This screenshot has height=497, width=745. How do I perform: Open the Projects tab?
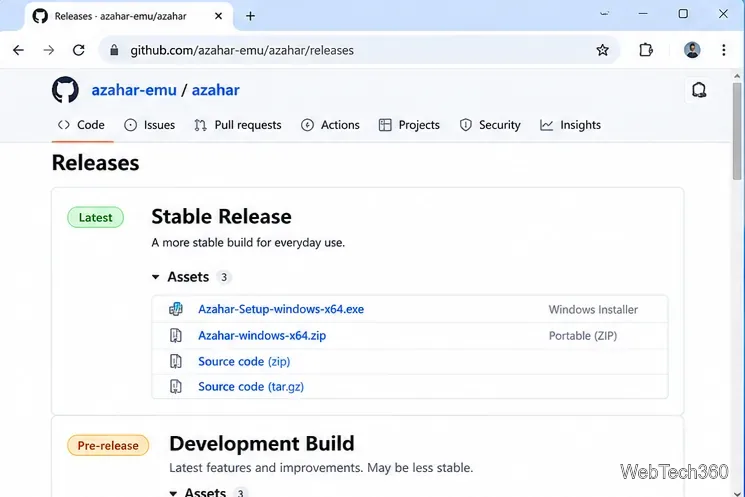(x=409, y=125)
